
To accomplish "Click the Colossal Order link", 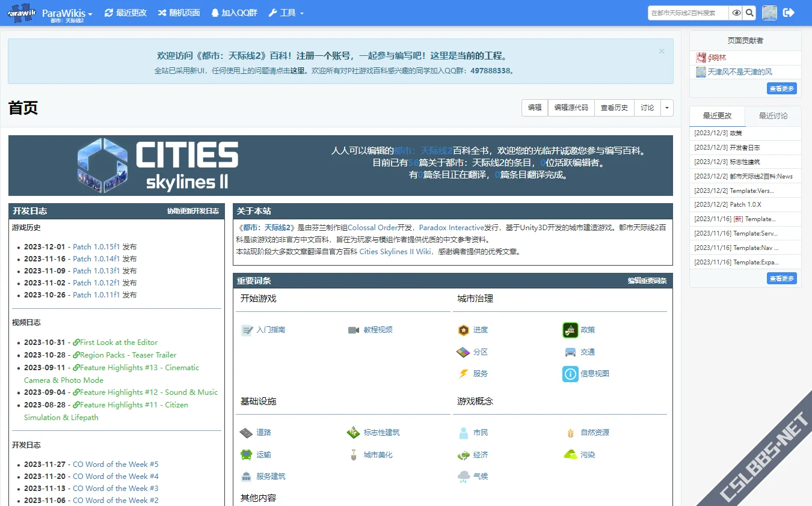I will coord(372,228).
